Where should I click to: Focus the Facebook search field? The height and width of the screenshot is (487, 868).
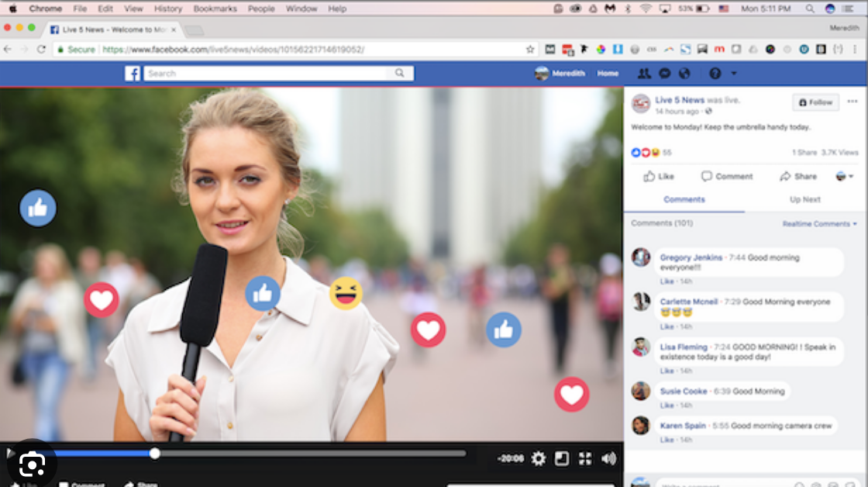click(267, 74)
